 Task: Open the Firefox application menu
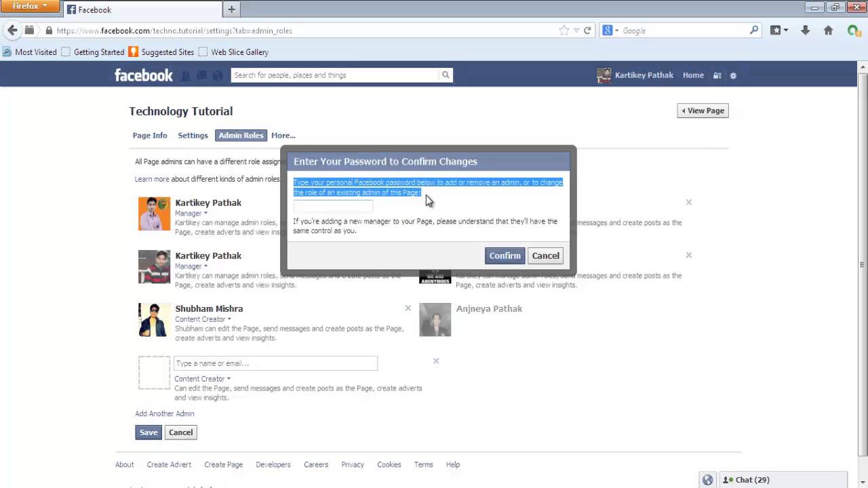tap(30, 6)
